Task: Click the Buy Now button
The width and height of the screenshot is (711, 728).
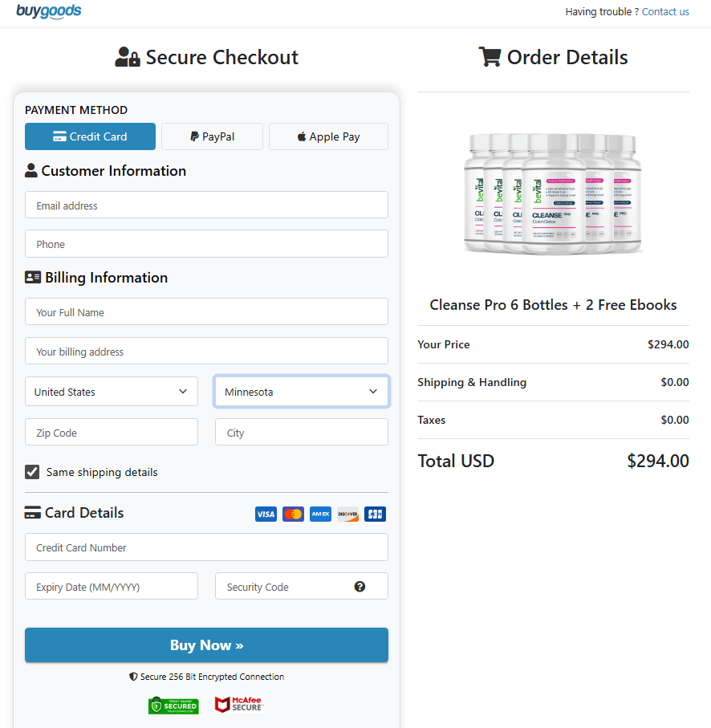Action: pos(206,645)
